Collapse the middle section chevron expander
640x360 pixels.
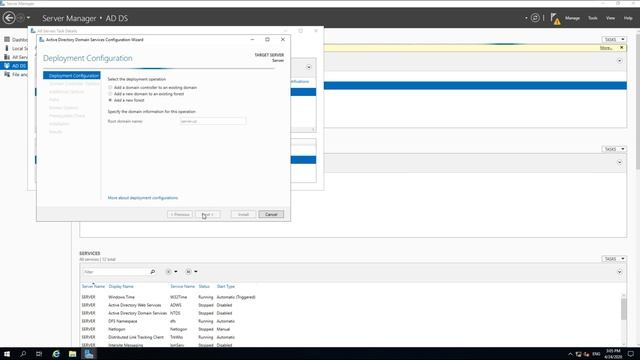(x=620, y=162)
